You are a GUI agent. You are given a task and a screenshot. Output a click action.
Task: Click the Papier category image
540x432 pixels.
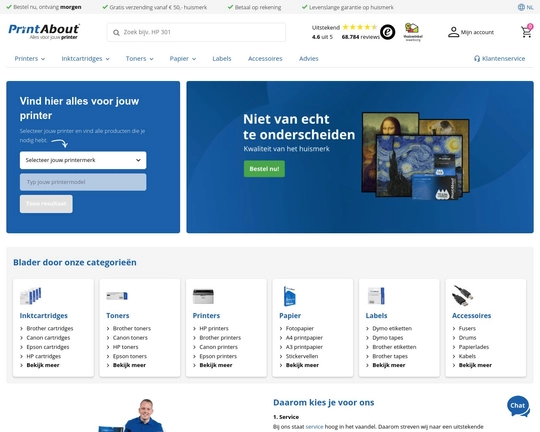coord(290,296)
